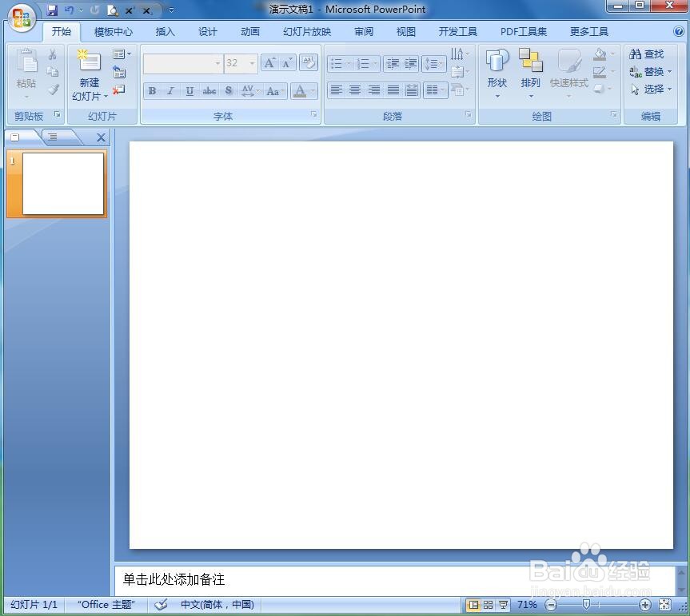This screenshot has width=690, height=616.
Task: Toggle strikethrough abc formatting
Action: pos(209,91)
